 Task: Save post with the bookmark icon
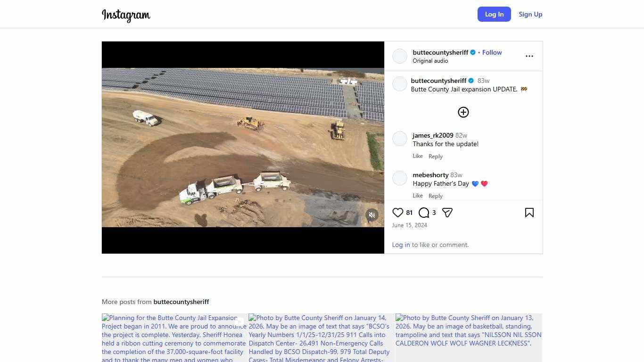pyautogui.click(x=529, y=213)
